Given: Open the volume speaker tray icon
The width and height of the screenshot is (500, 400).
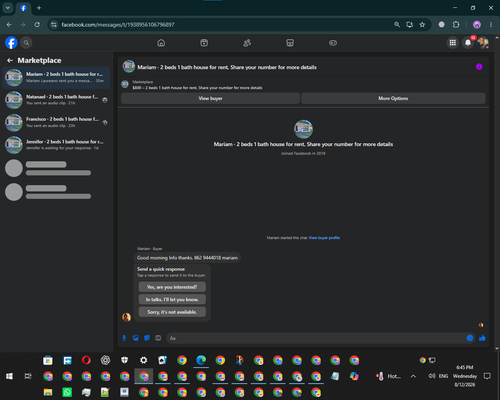Looking at the screenshot, I should coord(432,376).
